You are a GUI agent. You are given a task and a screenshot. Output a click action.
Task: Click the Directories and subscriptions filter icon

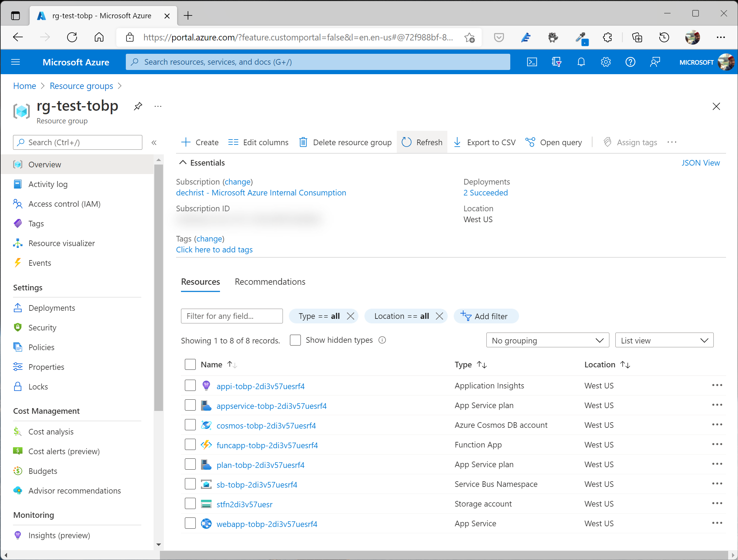coord(556,62)
